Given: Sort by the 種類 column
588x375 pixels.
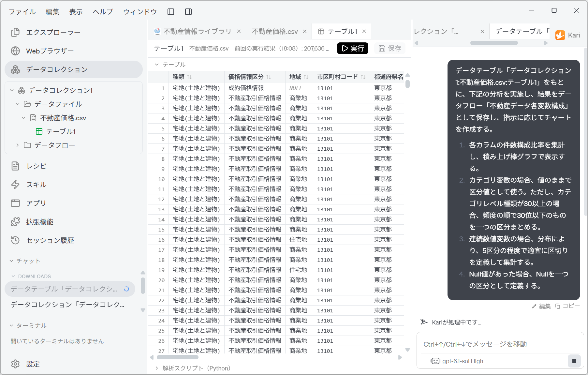Looking at the screenshot, I should [189, 77].
